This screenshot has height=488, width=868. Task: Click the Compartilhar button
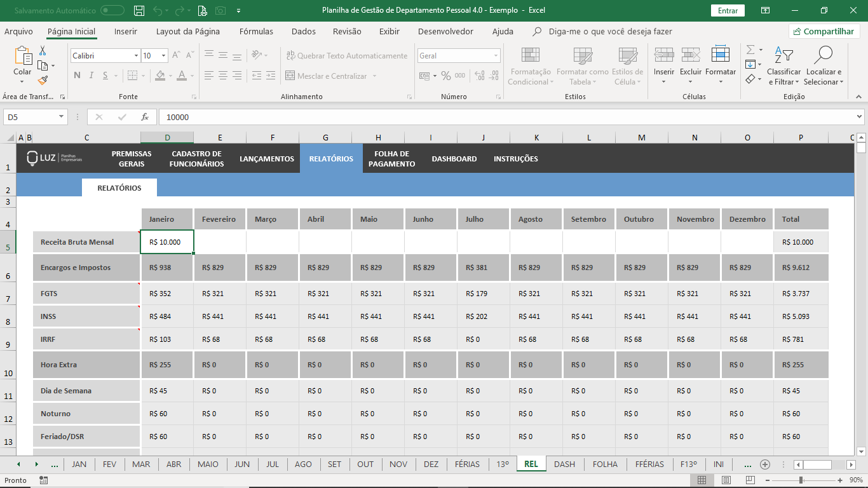(824, 31)
